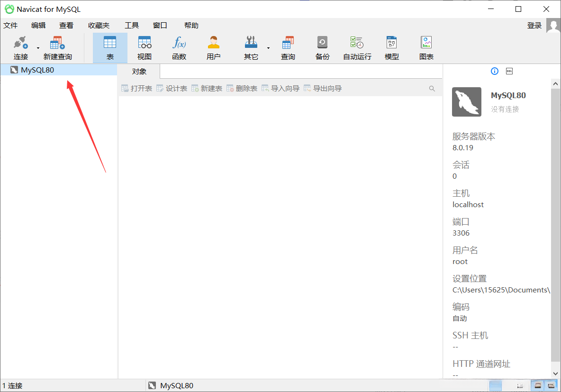561x392 pixels.
Task: Select MySQL80 connection in tree
Action: [59, 70]
